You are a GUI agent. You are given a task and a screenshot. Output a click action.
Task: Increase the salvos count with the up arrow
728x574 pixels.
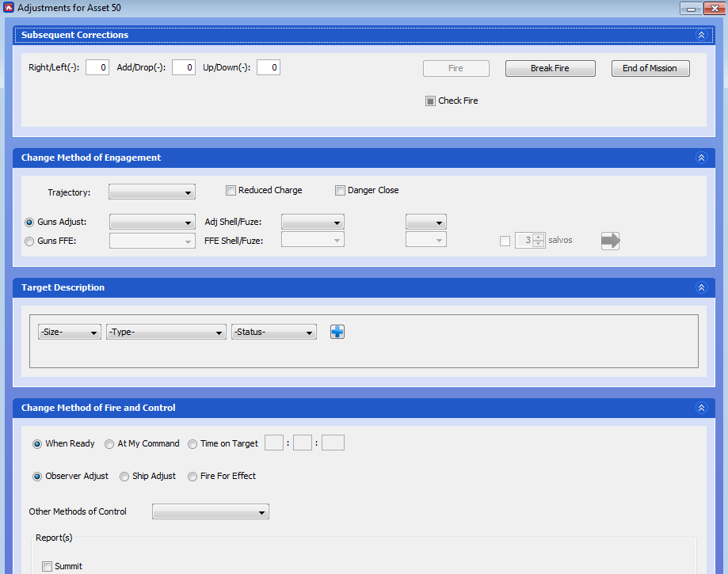tap(539, 237)
